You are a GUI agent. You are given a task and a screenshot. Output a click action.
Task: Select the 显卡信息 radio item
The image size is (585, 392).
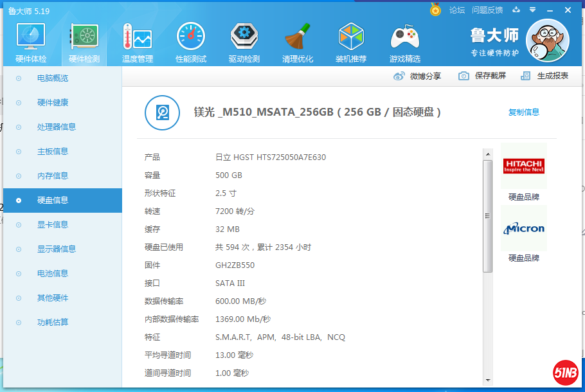[53, 225]
